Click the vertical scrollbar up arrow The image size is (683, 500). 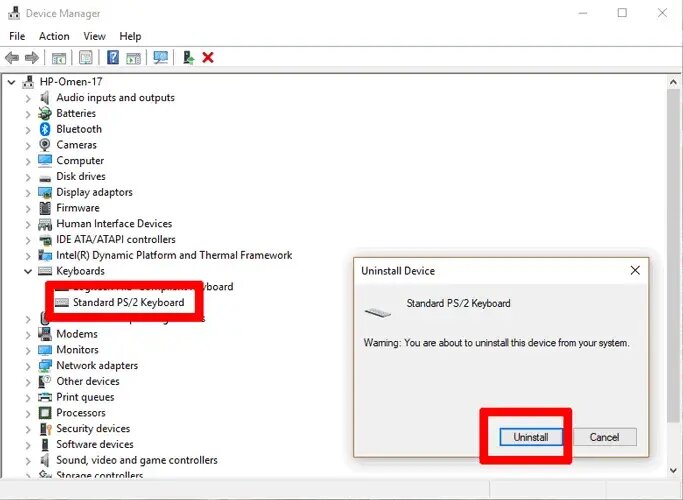[x=673, y=82]
